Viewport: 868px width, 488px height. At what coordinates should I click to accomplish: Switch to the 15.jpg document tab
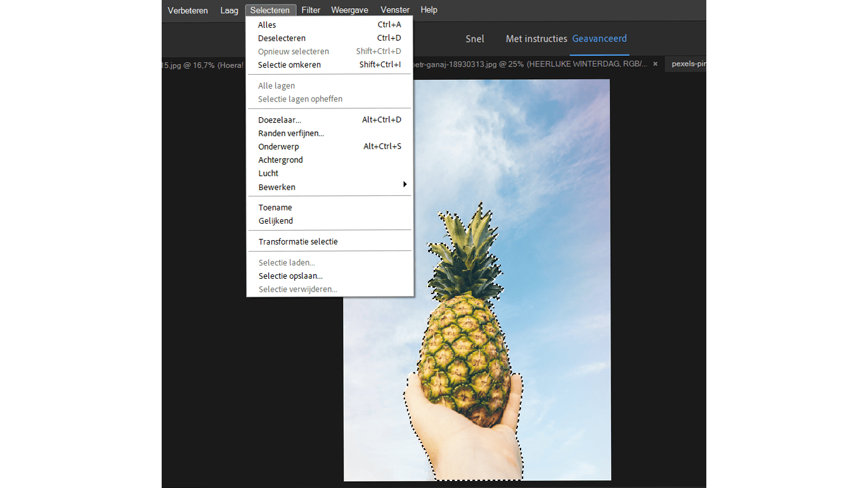[x=203, y=65]
